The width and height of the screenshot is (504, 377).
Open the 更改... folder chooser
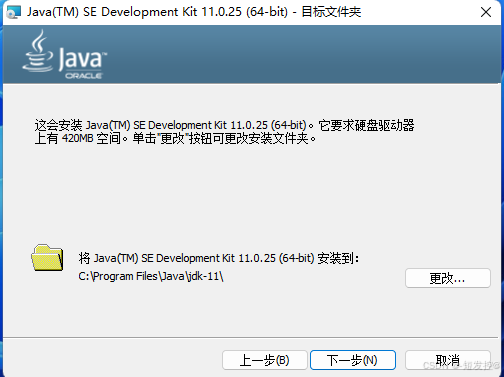click(448, 278)
